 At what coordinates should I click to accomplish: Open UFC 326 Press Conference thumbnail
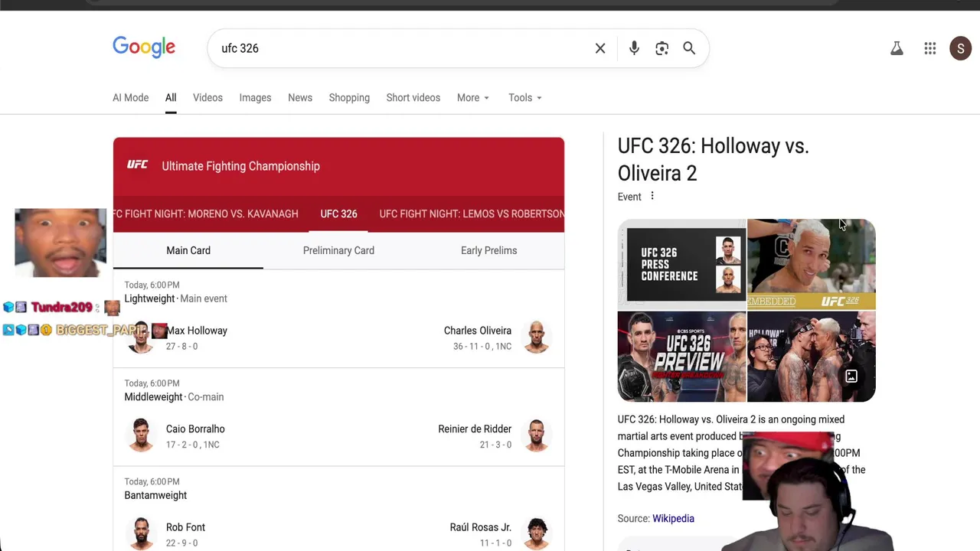(681, 264)
